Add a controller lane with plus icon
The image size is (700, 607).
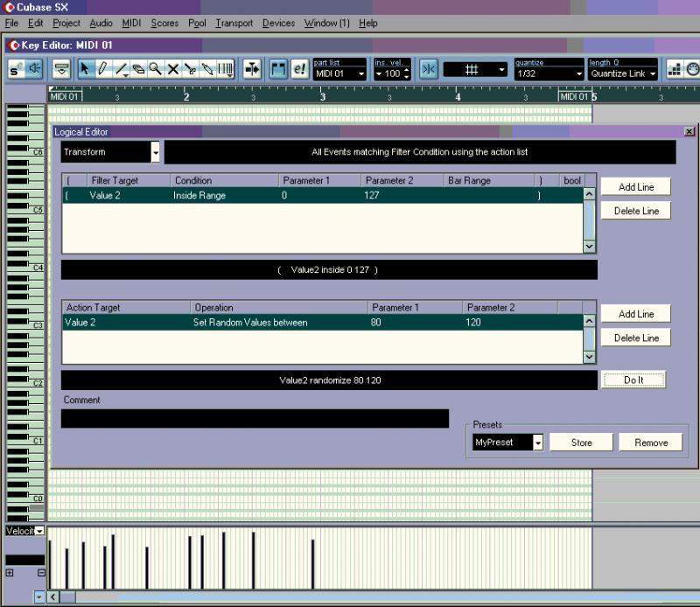(10, 573)
